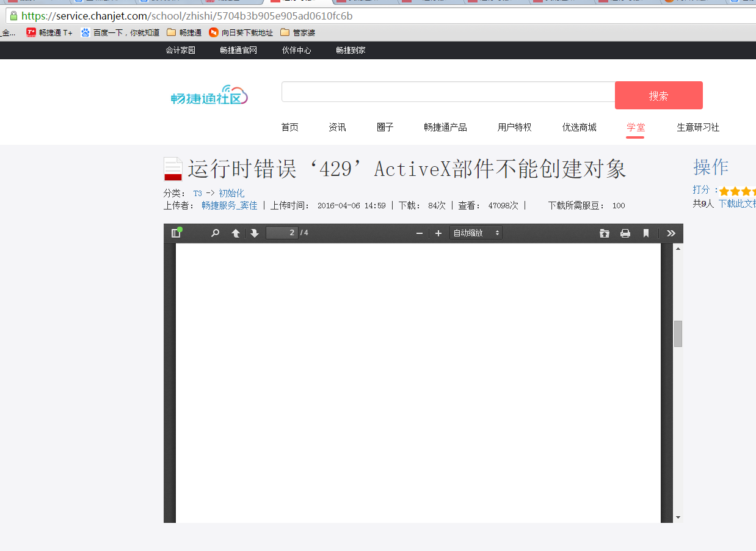Image resolution: width=756 pixels, height=551 pixels.
Task: Click the 畅捷通社区 logo
Action: pyautogui.click(x=209, y=95)
